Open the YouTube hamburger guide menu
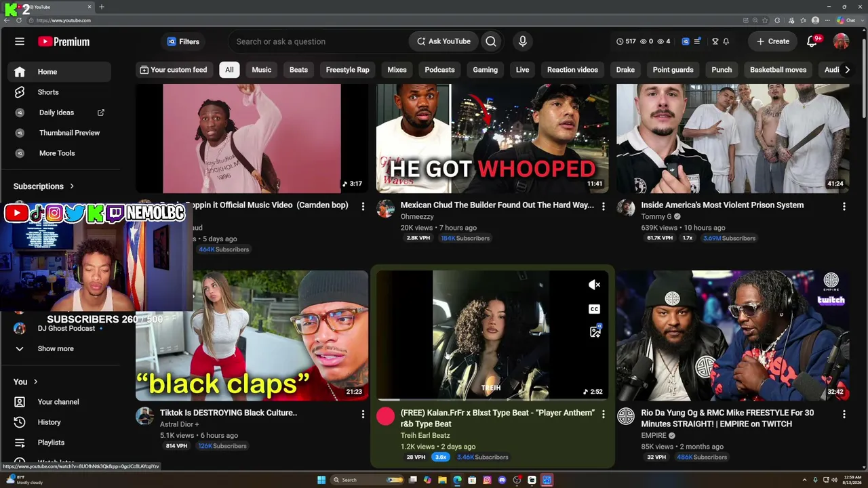Image resolution: width=868 pixels, height=488 pixels. point(20,41)
